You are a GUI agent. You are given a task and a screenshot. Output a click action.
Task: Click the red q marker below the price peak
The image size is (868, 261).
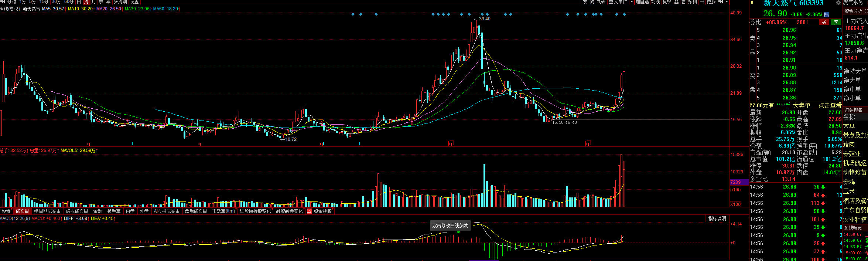coord(451,143)
